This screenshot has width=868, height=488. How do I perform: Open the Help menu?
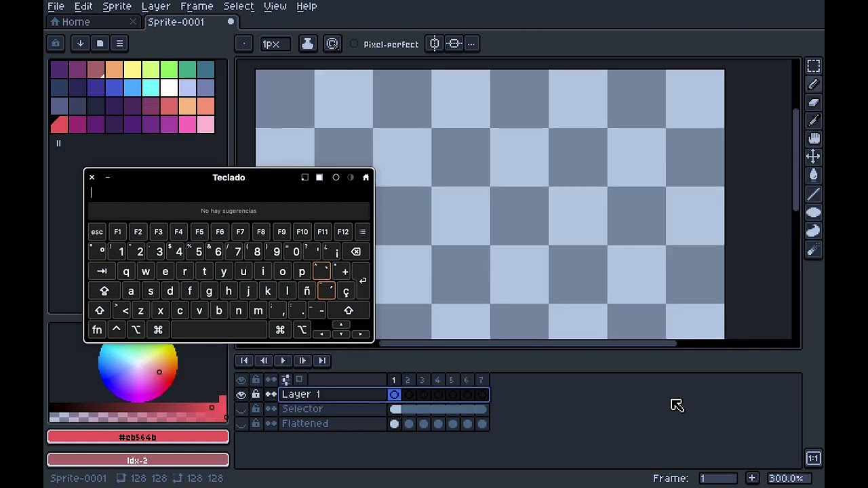tap(307, 6)
